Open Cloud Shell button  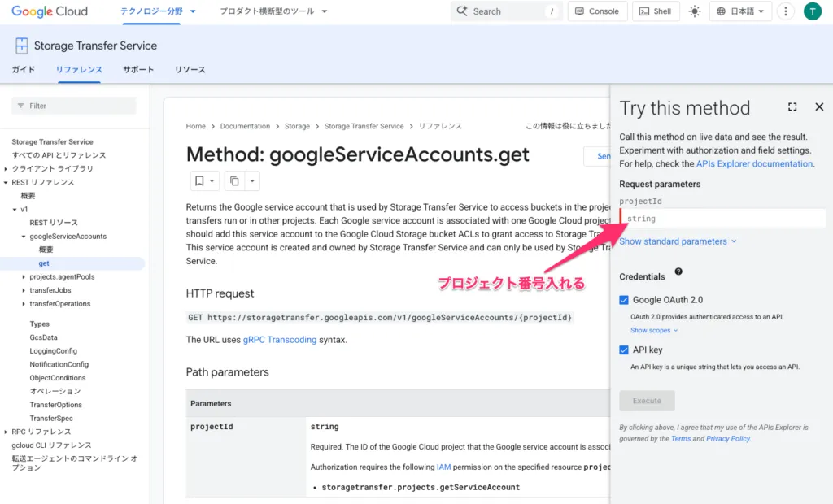tap(656, 11)
